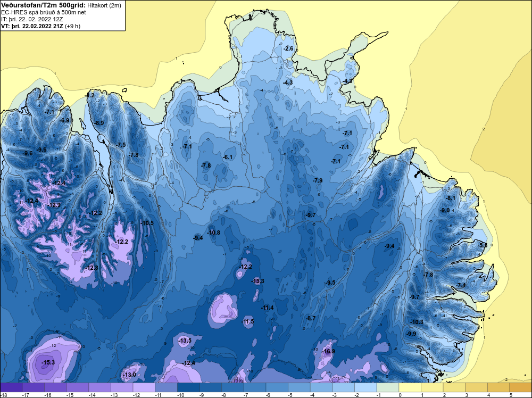Viewport: 532px width, 398px height.
Task: Click the '-1' legend scale label
Action: click(379, 395)
